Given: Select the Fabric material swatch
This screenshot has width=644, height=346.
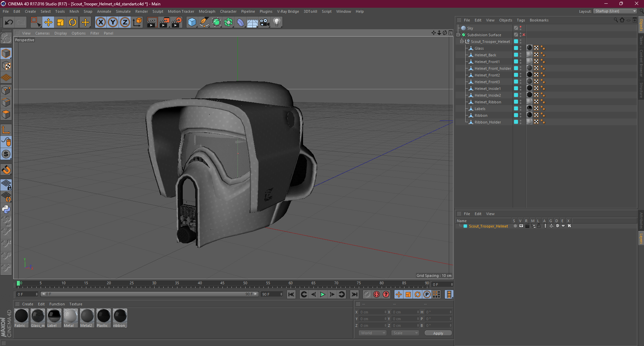Looking at the screenshot, I should pyautogui.click(x=21, y=318).
